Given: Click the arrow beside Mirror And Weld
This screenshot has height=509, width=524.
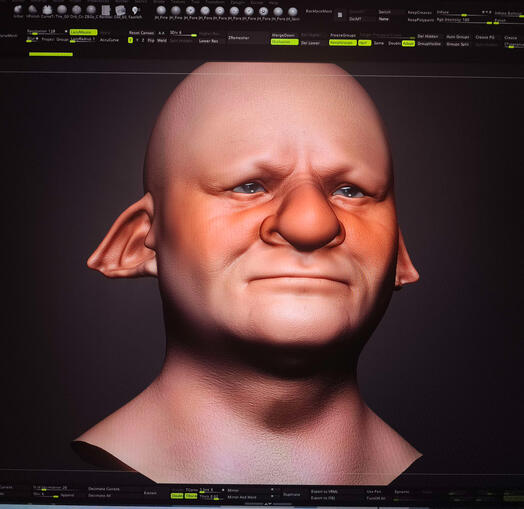Looking at the screenshot, I should click(x=272, y=497).
